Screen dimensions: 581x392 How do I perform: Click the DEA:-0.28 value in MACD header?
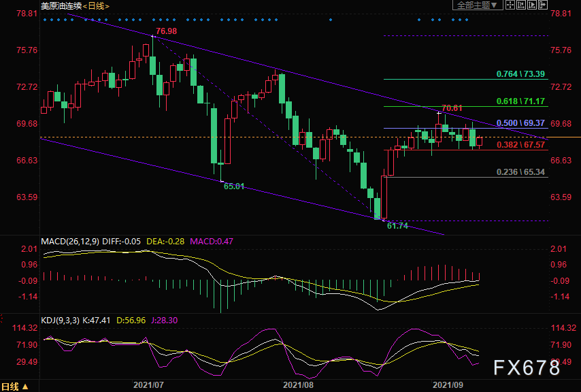tap(165, 242)
